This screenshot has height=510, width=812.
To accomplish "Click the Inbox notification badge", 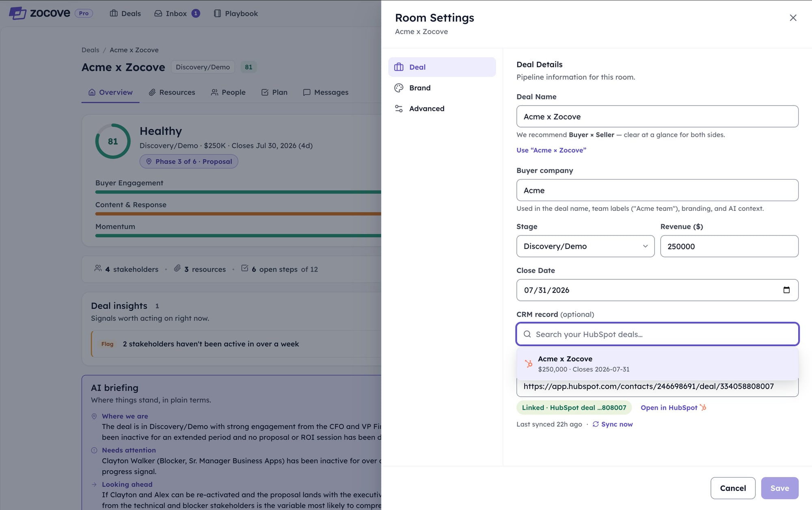I will coord(196,13).
